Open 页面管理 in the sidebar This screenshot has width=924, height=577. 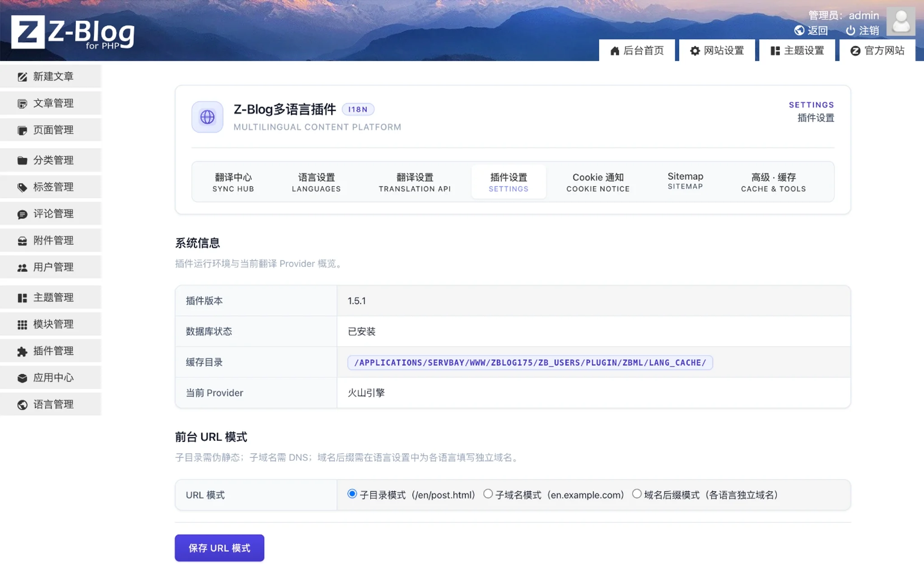point(51,130)
